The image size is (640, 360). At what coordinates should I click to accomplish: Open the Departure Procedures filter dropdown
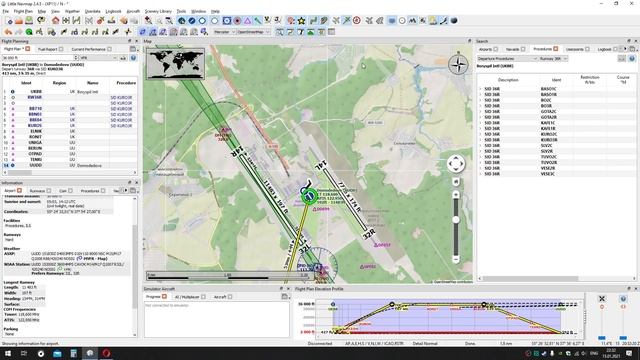click(x=507, y=59)
